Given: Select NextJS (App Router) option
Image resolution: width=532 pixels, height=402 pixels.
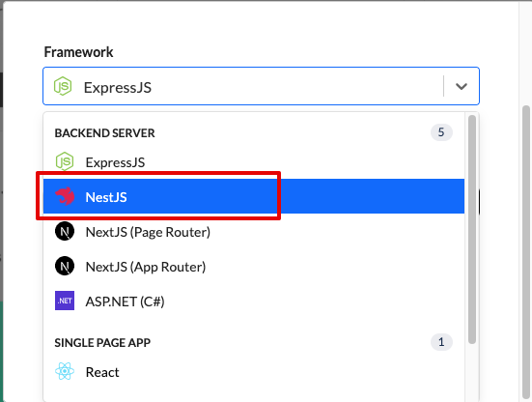Looking at the screenshot, I should [x=254, y=267].
